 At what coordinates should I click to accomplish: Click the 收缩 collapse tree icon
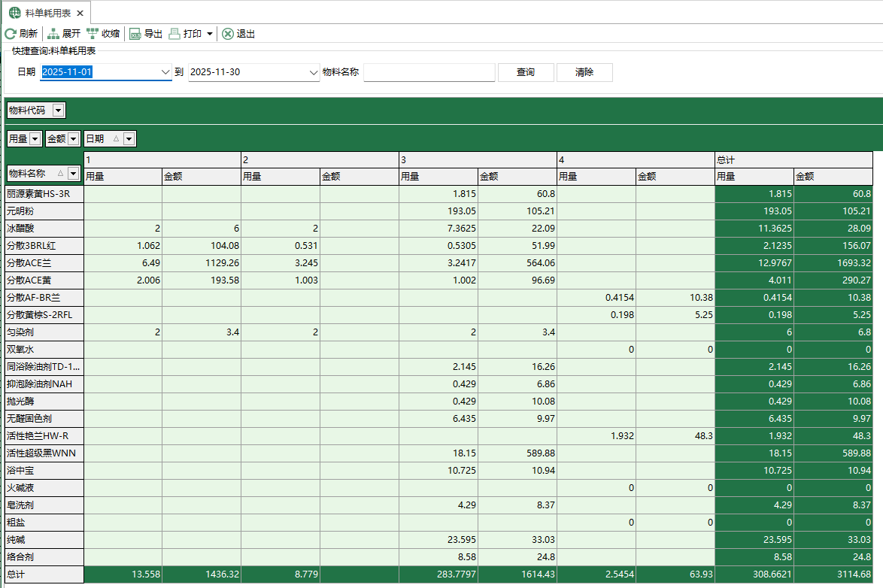point(93,34)
